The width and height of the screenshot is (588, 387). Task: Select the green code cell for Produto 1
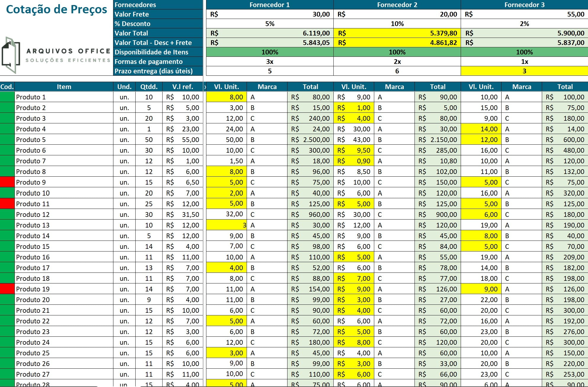pyautogui.click(x=7, y=97)
